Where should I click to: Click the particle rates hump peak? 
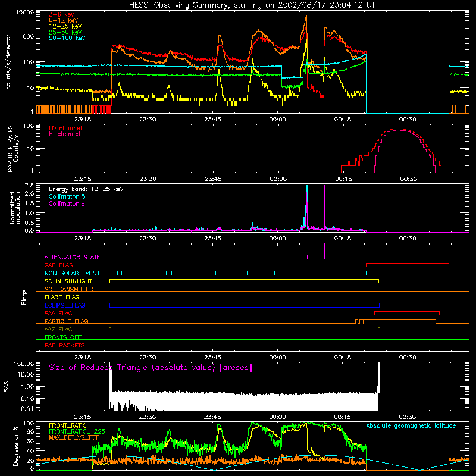pyautogui.click(x=397, y=130)
